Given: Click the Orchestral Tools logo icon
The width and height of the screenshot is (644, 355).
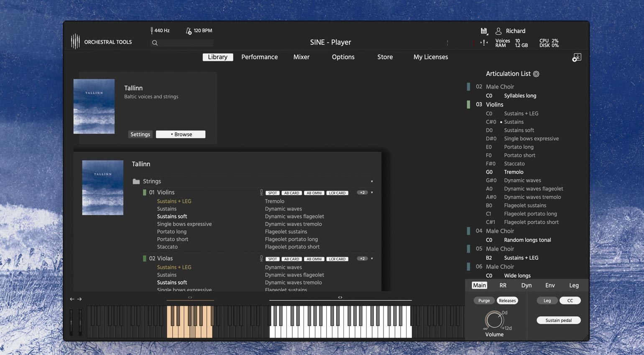Looking at the screenshot, I should pyautogui.click(x=75, y=41).
